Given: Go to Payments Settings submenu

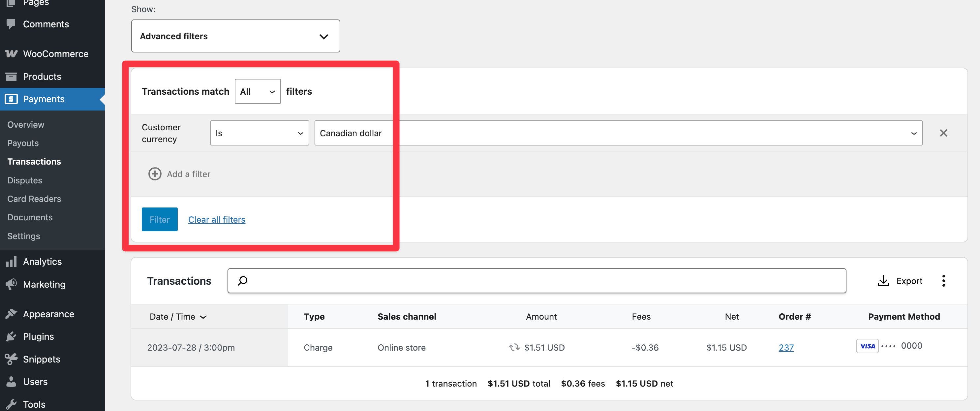Looking at the screenshot, I should (24, 236).
